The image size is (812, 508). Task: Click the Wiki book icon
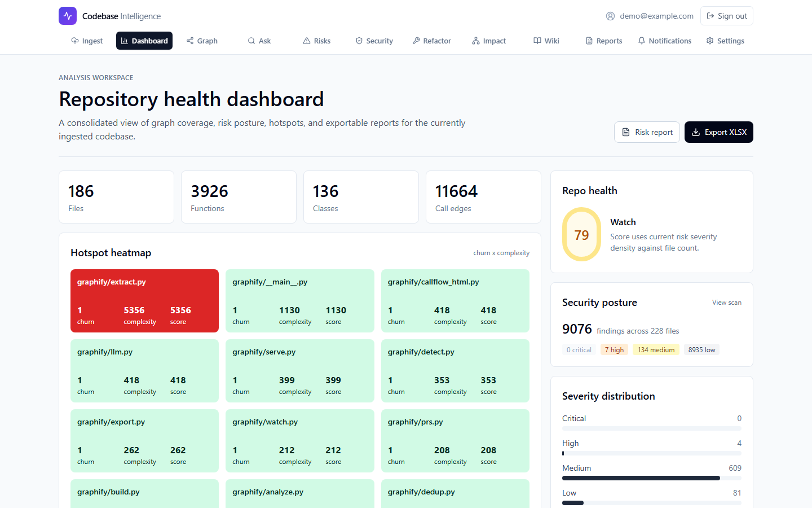tap(537, 41)
